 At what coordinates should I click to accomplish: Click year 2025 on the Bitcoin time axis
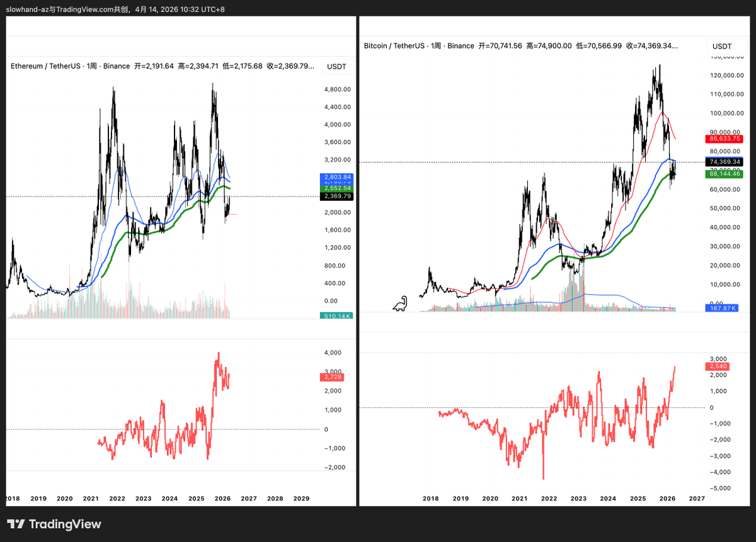(x=638, y=499)
